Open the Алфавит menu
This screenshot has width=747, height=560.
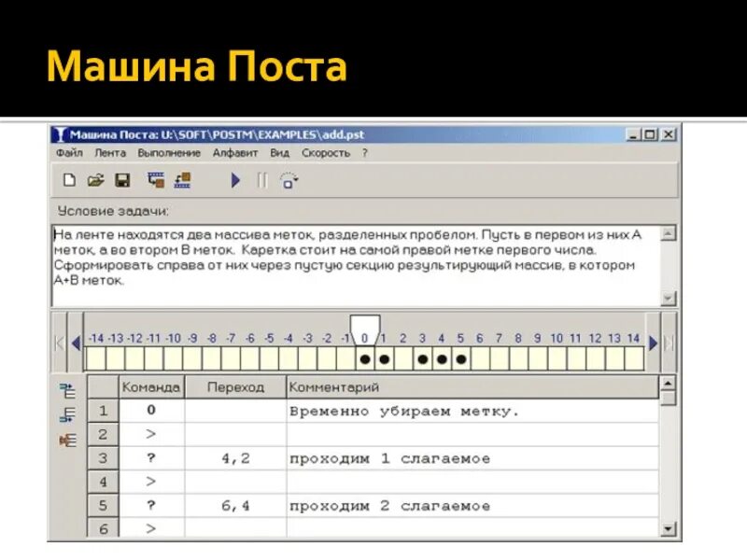235,153
